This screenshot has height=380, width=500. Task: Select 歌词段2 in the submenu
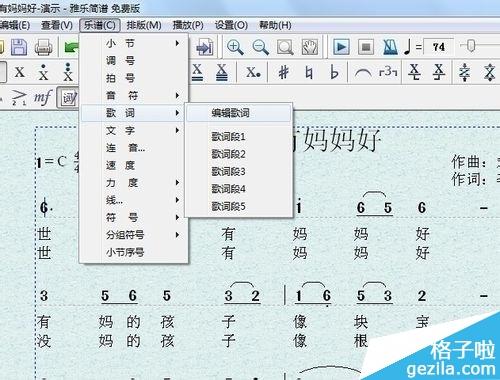click(x=239, y=154)
